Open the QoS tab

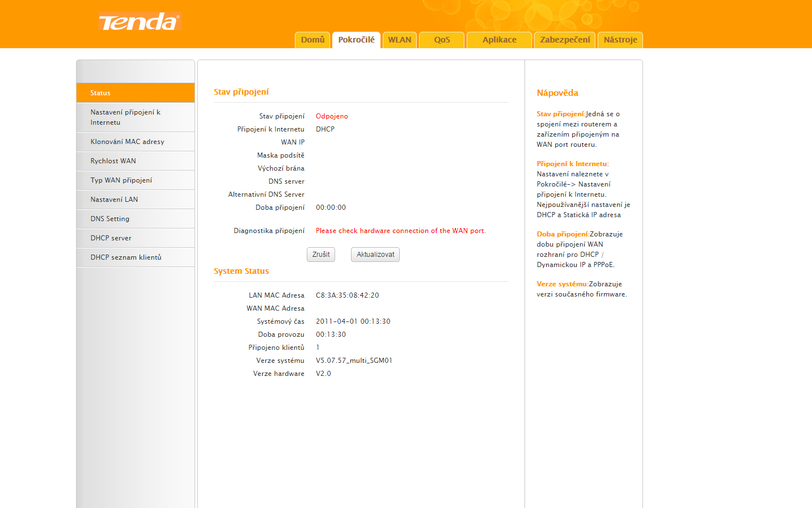point(442,40)
